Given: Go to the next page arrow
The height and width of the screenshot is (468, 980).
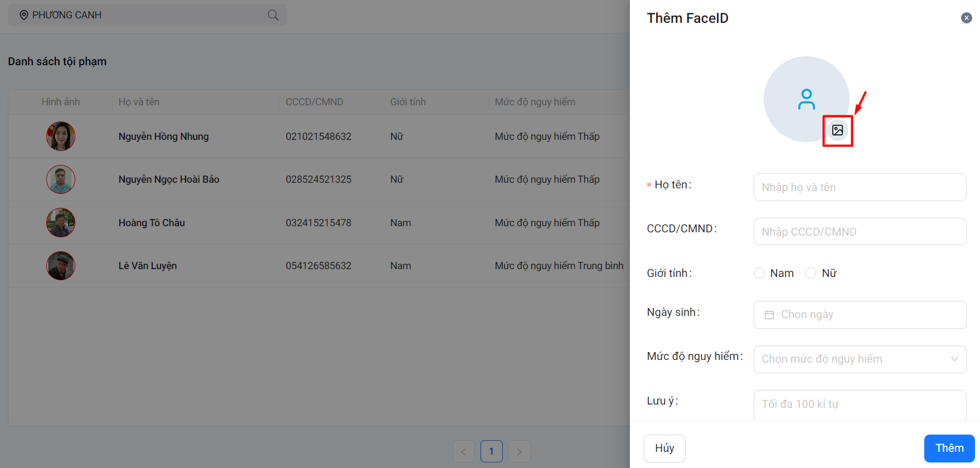Looking at the screenshot, I should pos(519,451).
